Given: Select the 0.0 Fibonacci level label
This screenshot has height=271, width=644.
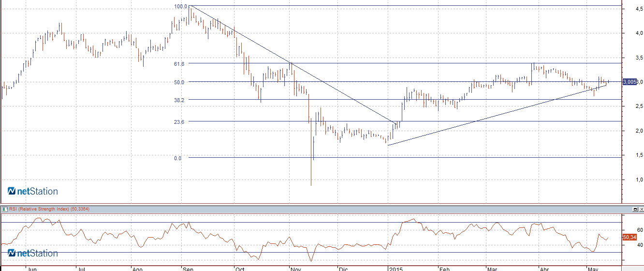Looking at the screenshot, I should pos(177,158).
